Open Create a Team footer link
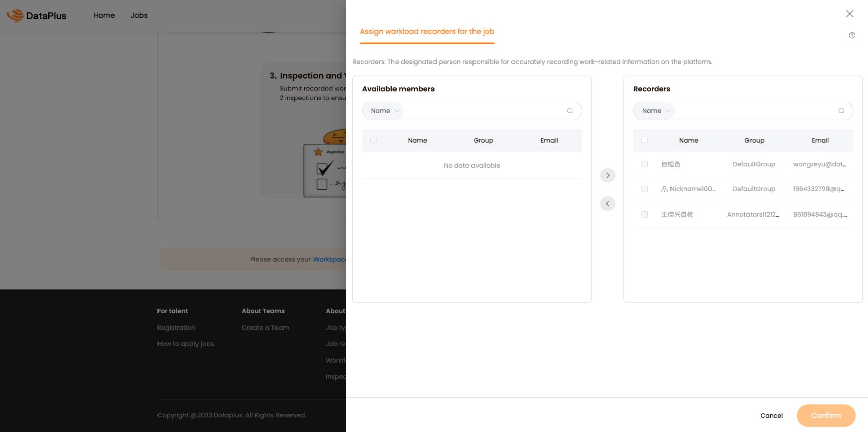Viewport: 868px width, 432px height. 265,328
